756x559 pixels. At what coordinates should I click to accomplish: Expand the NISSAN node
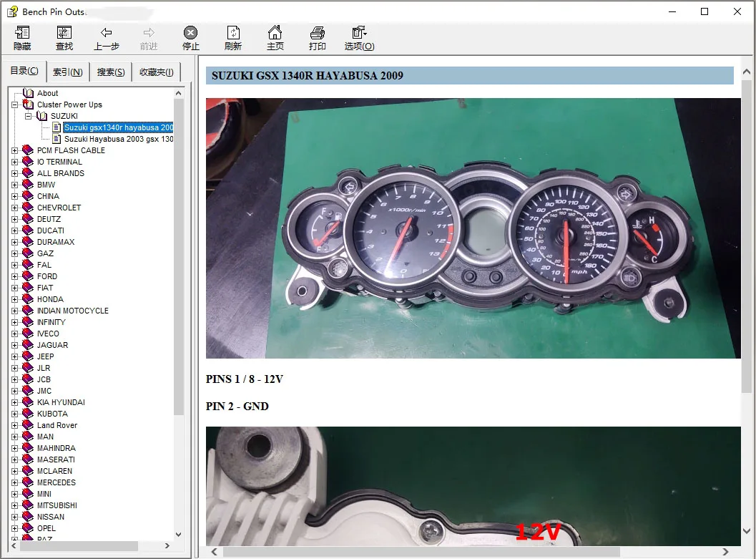14,517
